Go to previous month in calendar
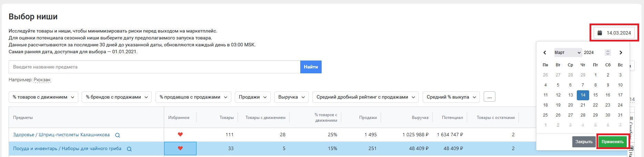The image size is (644, 157). coord(545,53)
